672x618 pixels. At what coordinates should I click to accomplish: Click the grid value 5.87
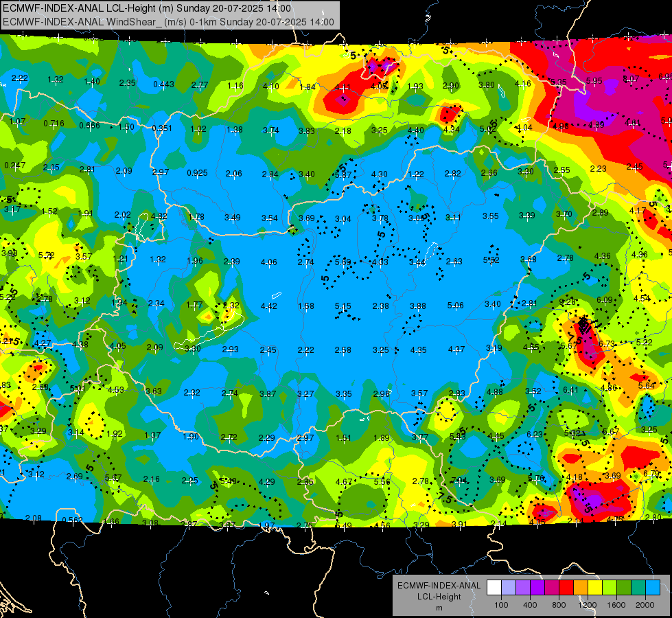[343, 174]
